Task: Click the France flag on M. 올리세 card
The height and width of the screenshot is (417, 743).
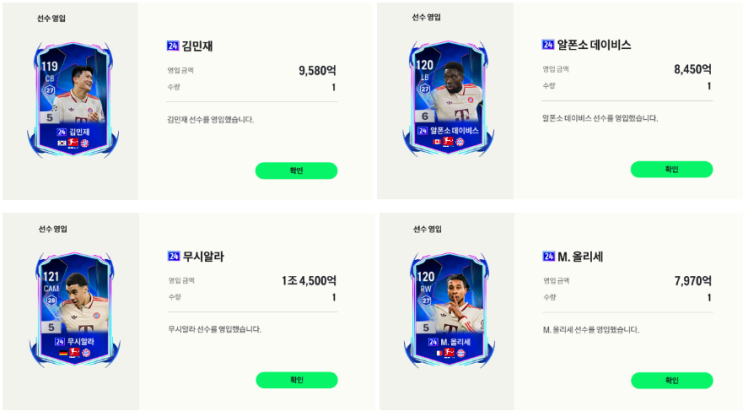Action: point(438,353)
